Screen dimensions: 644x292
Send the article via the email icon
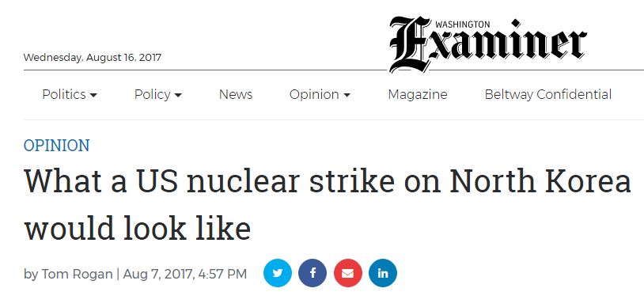point(348,273)
